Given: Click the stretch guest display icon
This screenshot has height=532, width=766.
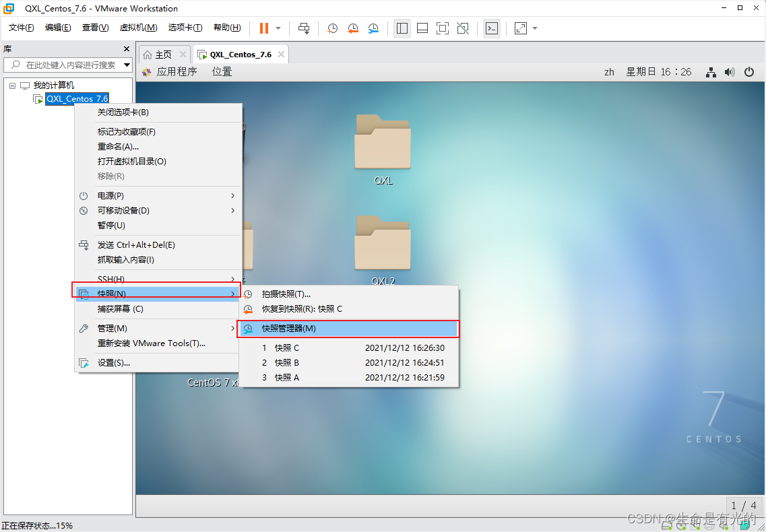Looking at the screenshot, I should click(x=521, y=28).
